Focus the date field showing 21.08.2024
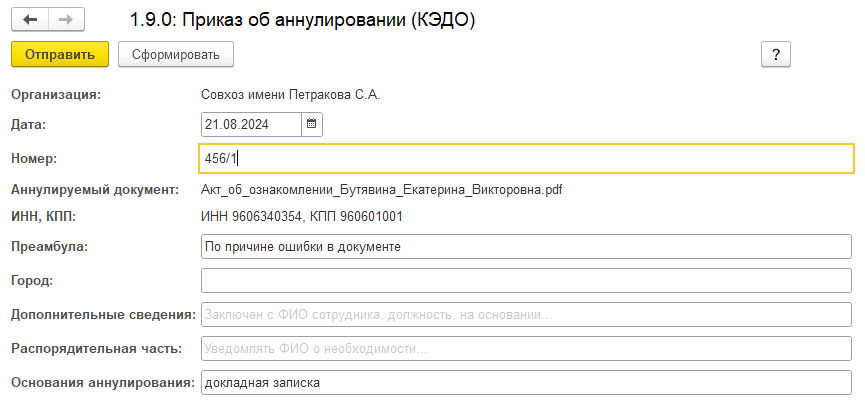 pos(252,124)
